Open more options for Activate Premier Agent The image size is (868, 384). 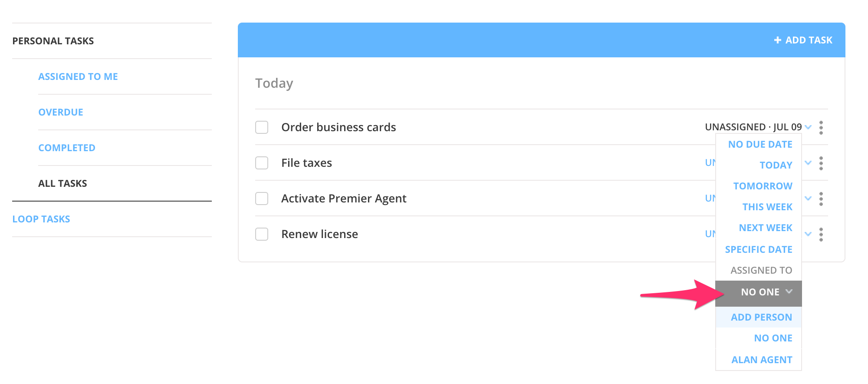[821, 199]
